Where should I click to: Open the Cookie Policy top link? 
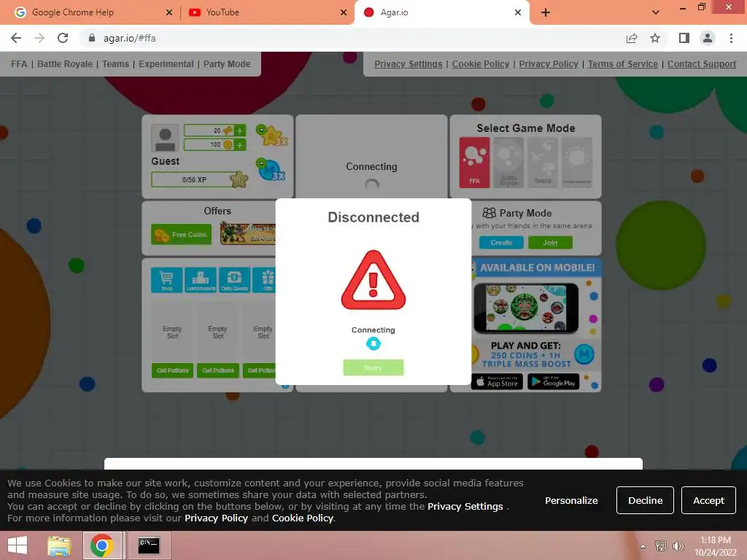coord(481,64)
